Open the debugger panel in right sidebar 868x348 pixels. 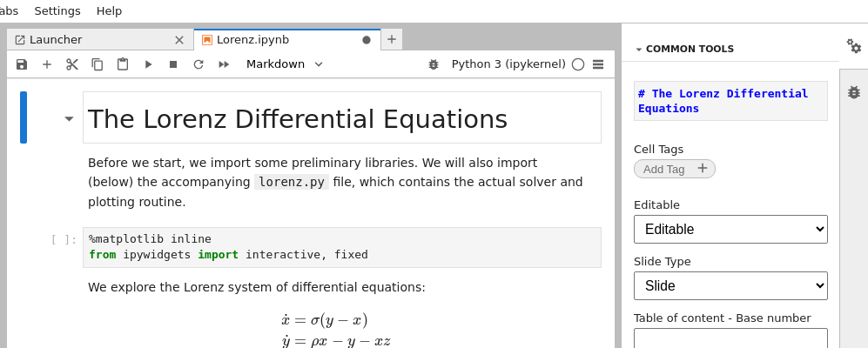pos(854,92)
